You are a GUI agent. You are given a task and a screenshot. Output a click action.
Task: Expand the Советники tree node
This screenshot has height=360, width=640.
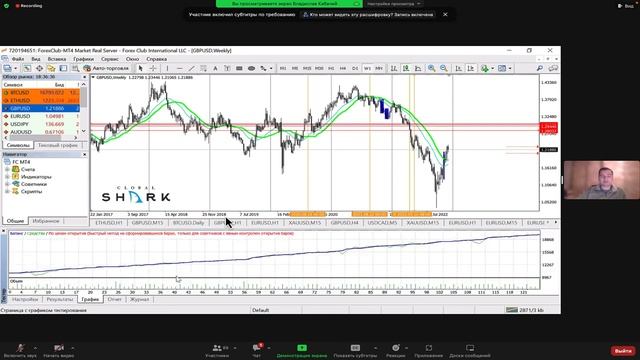pos(7,184)
